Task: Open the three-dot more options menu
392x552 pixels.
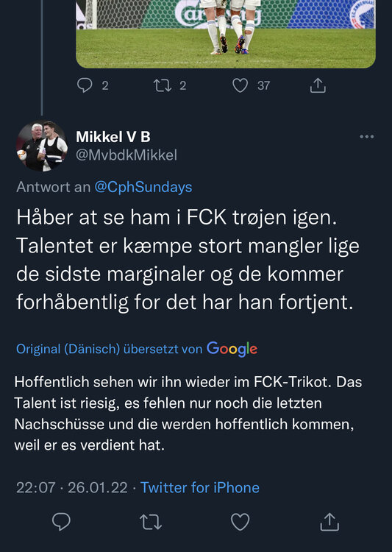Action: pyautogui.click(x=367, y=137)
